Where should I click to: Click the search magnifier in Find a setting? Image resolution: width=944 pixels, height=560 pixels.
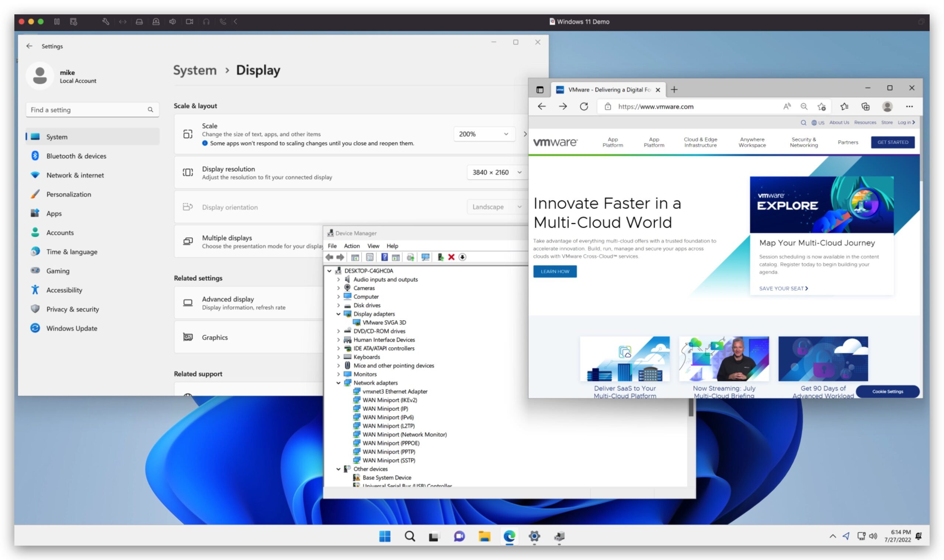click(x=150, y=109)
